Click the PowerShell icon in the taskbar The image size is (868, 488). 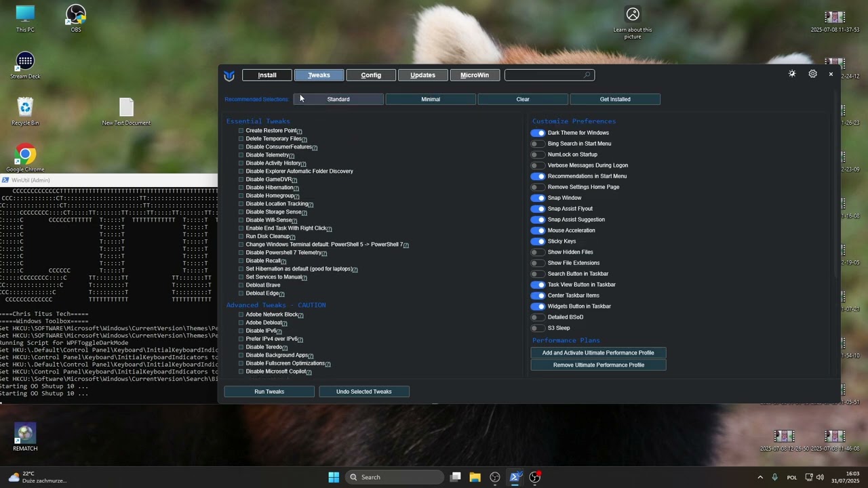(x=515, y=477)
